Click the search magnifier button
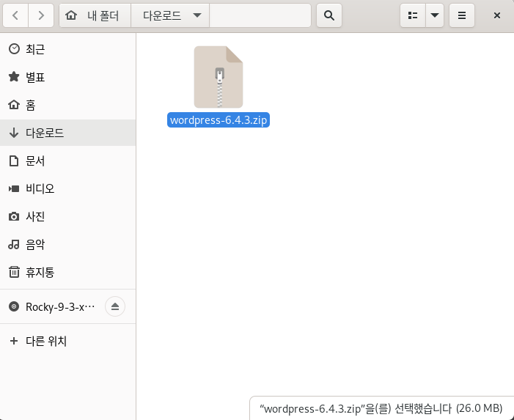The image size is (514, 420). 329,15
